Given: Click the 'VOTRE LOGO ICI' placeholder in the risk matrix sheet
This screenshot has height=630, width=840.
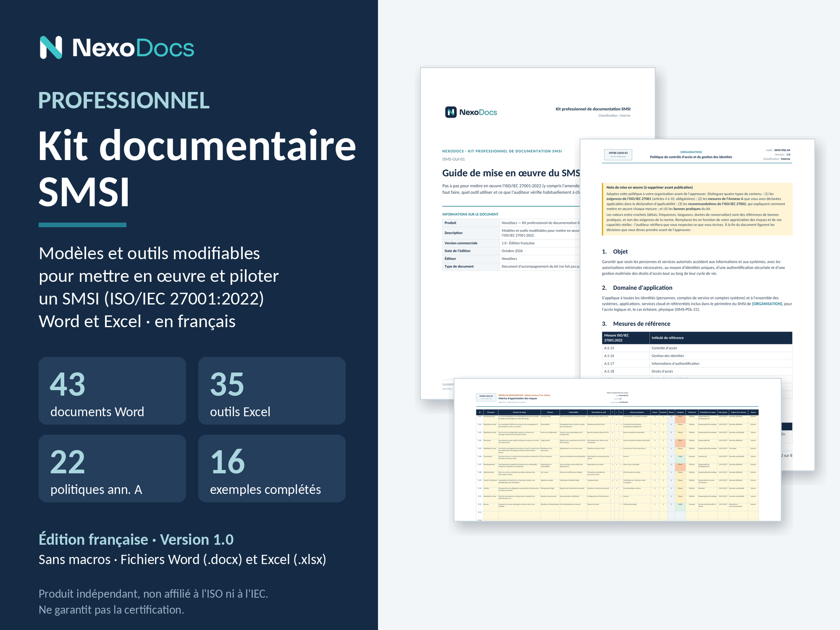Looking at the screenshot, I should pyautogui.click(x=486, y=397).
